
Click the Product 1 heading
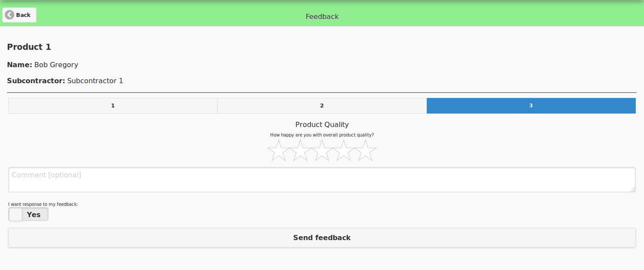click(29, 47)
